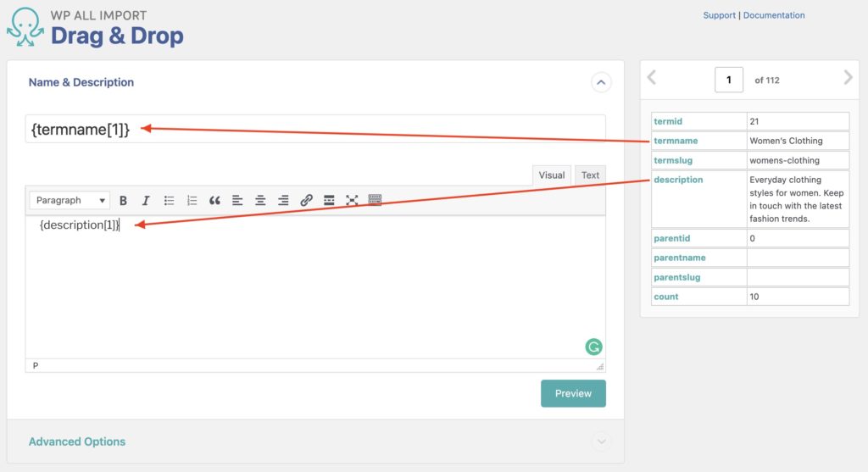Screen dimensions: 868x472
Task: Insert a bulleted list
Action: tap(169, 200)
